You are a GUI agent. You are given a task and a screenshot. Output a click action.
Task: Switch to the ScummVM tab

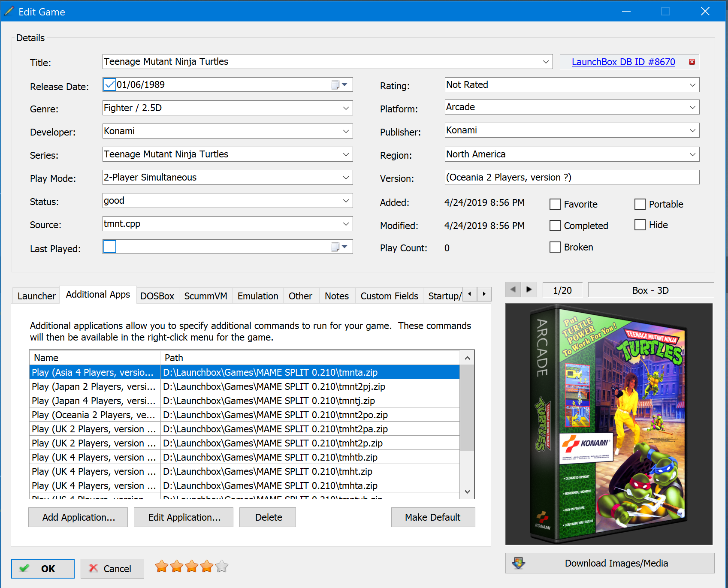[x=205, y=296]
